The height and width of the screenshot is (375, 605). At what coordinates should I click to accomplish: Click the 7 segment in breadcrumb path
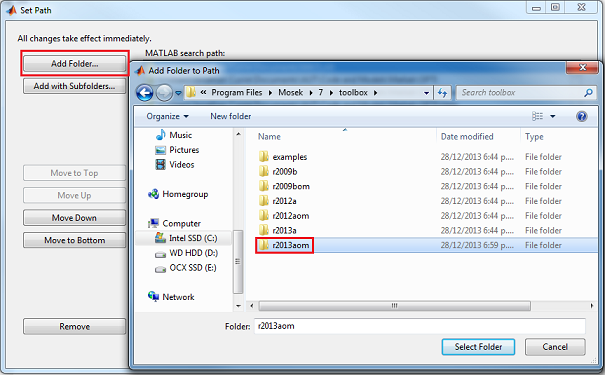click(x=321, y=93)
